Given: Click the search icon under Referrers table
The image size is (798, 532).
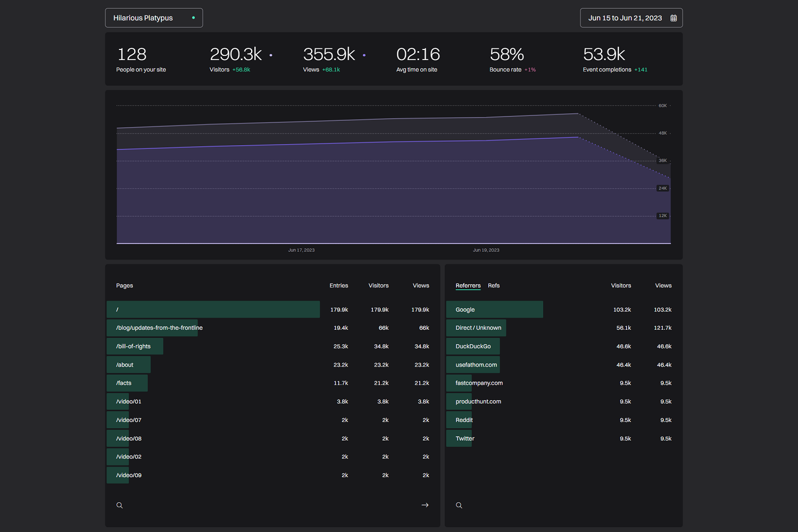Looking at the screenshot, I should point(459,505).
